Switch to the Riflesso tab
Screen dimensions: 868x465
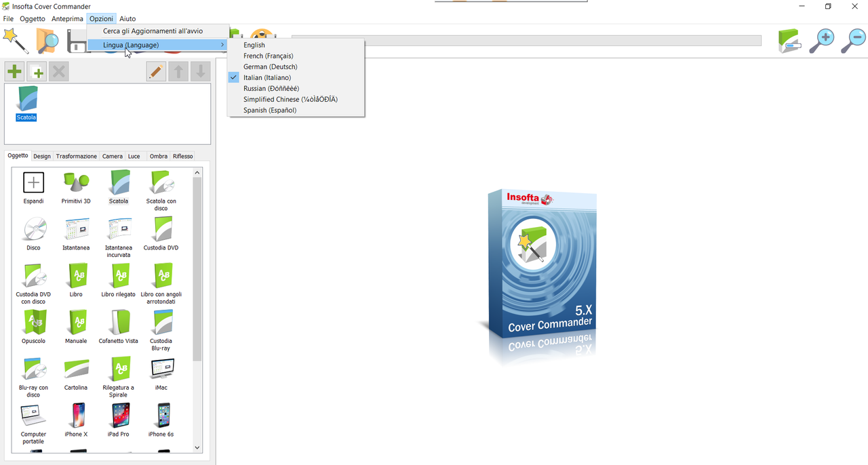click(x=183, y=157)
